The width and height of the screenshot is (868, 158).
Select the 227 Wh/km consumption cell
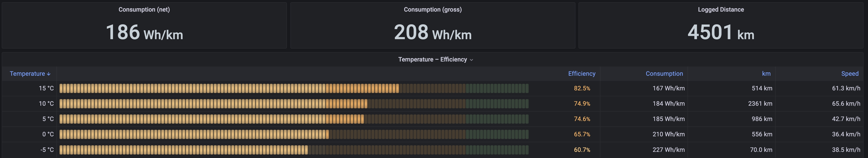point(668,150)
